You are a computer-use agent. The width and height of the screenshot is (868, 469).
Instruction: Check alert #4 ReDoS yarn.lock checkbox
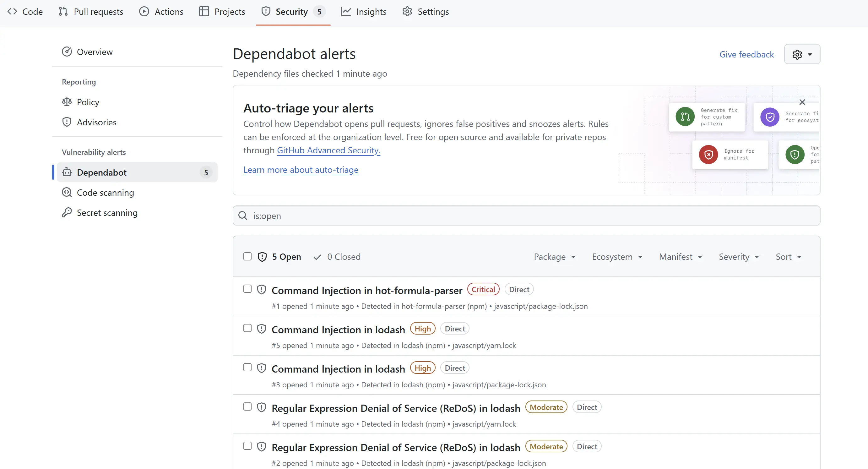tap(247, 406)
